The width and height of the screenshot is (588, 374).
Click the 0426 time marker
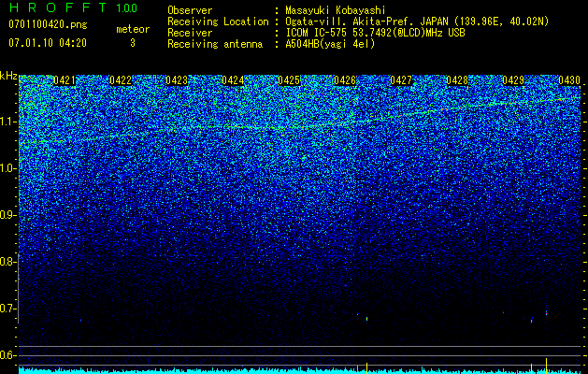pos(345,80)
